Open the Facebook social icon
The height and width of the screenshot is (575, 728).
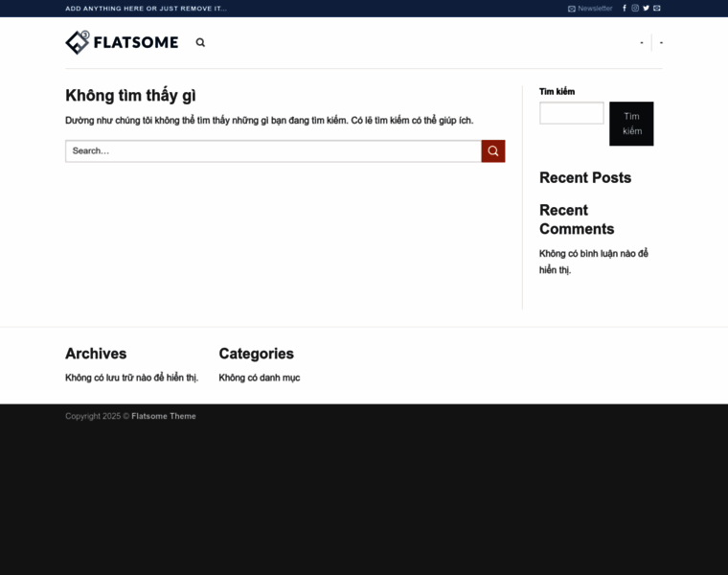coord(625,8)
